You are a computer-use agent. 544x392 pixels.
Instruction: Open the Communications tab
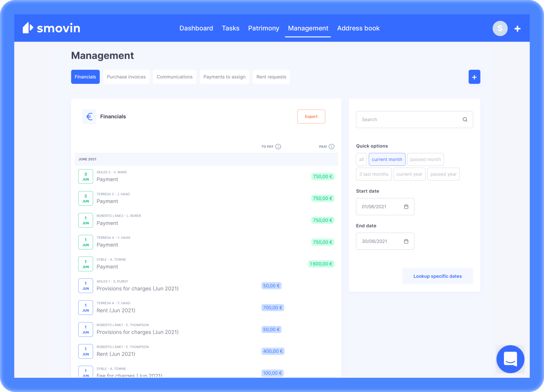pyautogui.click(x=174, y=76)
